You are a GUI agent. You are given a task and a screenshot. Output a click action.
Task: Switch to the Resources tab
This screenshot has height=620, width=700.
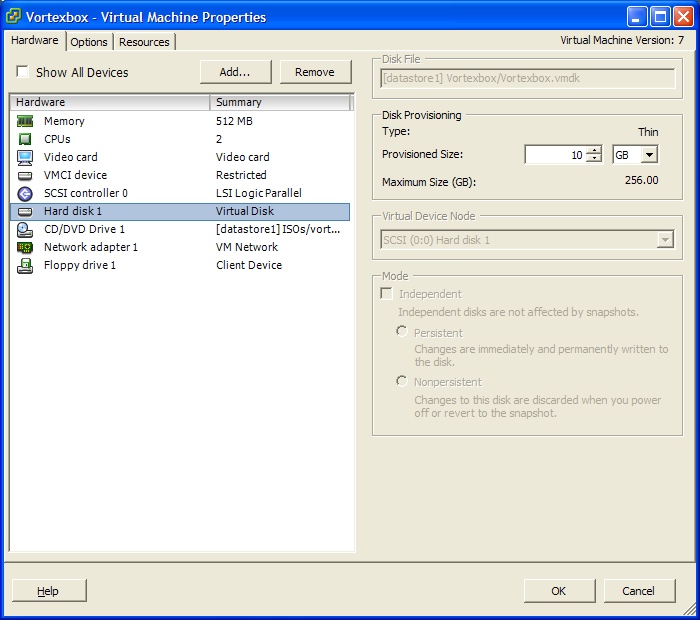[x=144, y=42]
